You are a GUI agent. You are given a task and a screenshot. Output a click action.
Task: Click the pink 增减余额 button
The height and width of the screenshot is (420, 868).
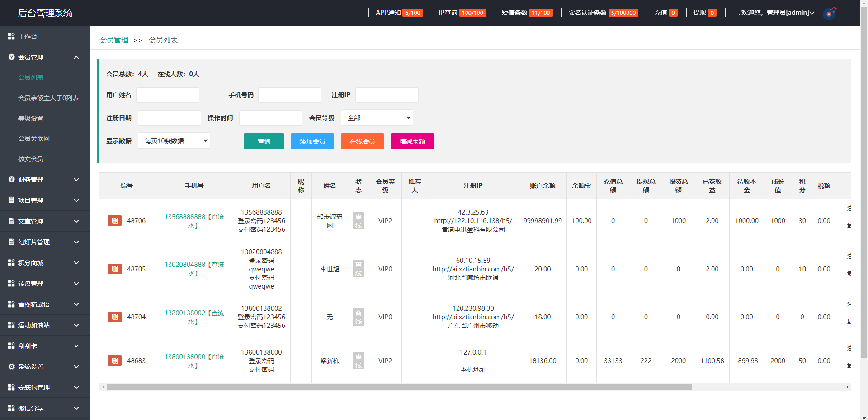tap(412, 141)
